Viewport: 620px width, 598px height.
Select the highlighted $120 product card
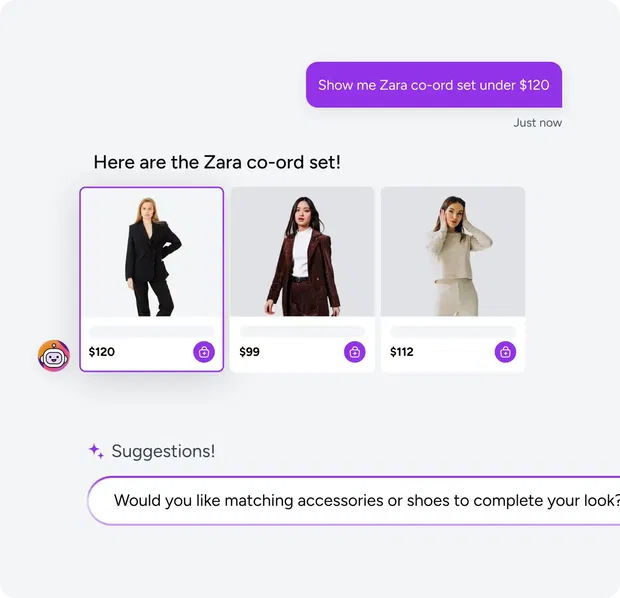tap(151, 279)
